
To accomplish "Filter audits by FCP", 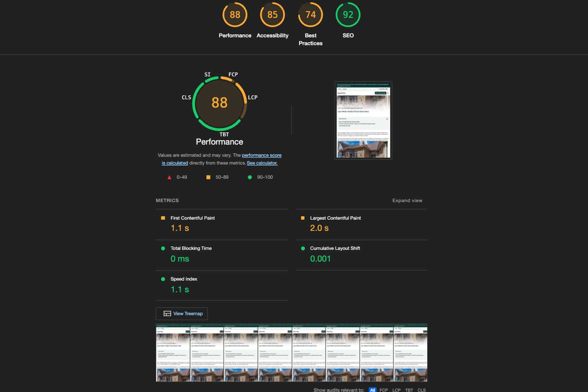I will (x=384, y=390).
